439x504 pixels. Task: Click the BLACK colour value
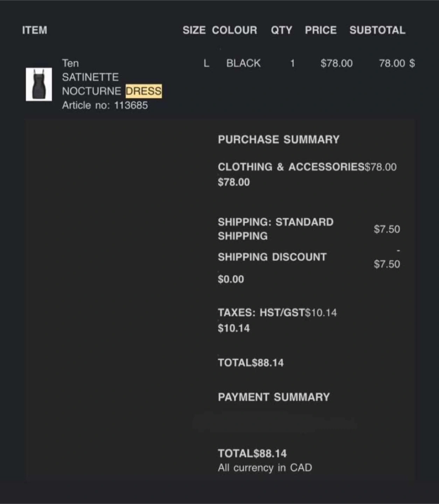pyautogui.click(x=243, y=63)
